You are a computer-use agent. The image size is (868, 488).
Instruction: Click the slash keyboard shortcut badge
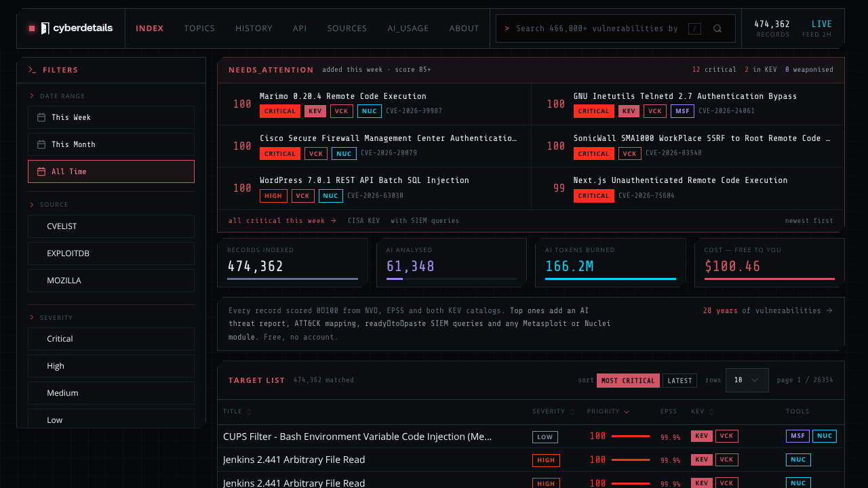[694, 28]
